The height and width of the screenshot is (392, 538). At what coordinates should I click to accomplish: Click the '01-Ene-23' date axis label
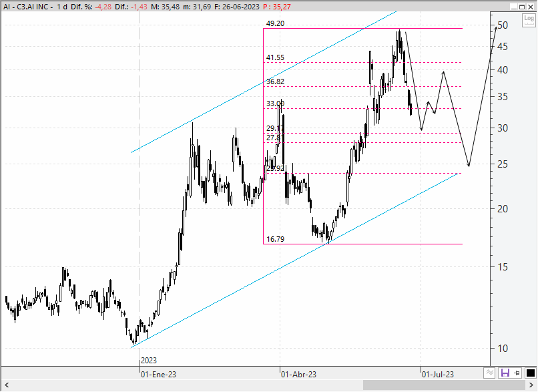click(158, 375)
